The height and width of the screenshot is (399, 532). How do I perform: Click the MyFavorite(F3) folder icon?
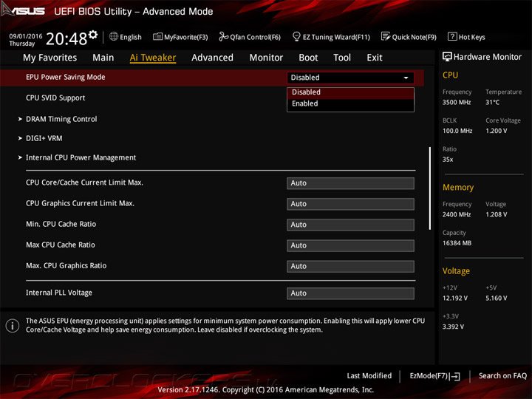(157, 36)
